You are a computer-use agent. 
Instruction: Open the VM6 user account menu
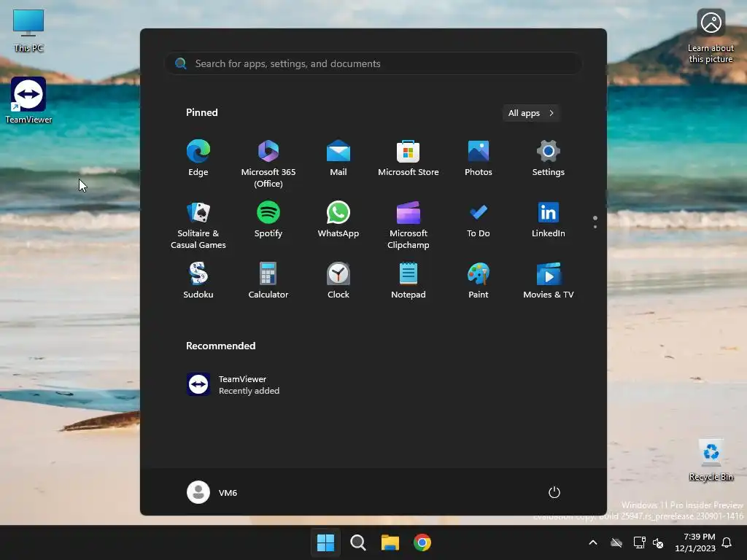(212, 492)
